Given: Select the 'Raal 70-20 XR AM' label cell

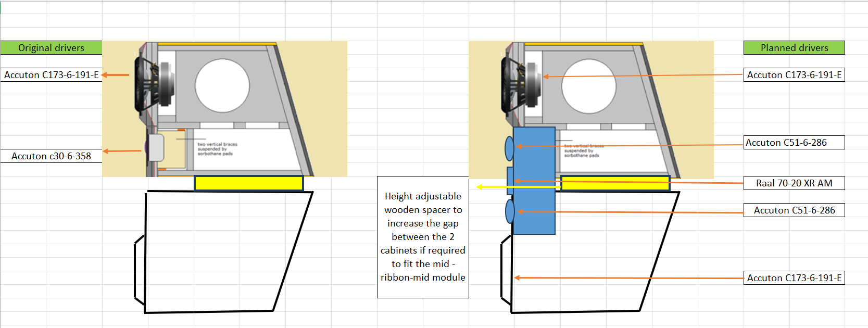Looking at the screenshot, I should tap(794, 183).
